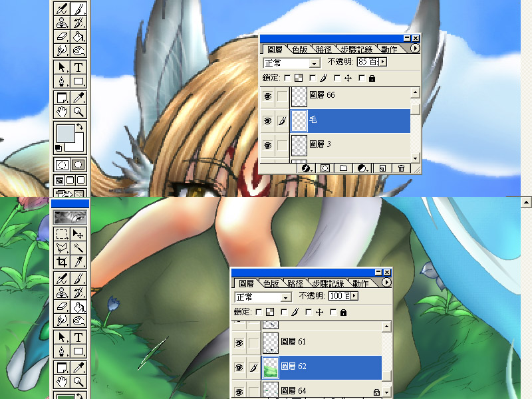Click the swap foreground/background colors arrow
Screen dimensions: 532x399
click(x=81, y=126)
